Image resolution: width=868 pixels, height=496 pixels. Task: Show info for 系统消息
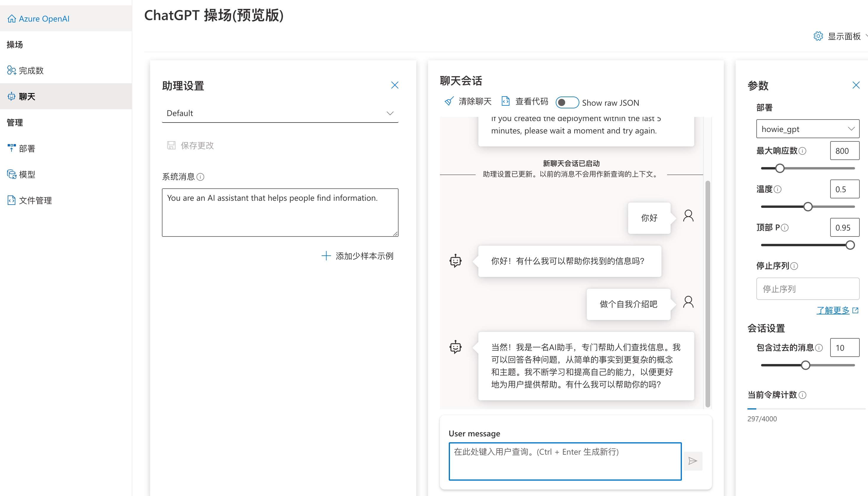(x=200, y=177)
